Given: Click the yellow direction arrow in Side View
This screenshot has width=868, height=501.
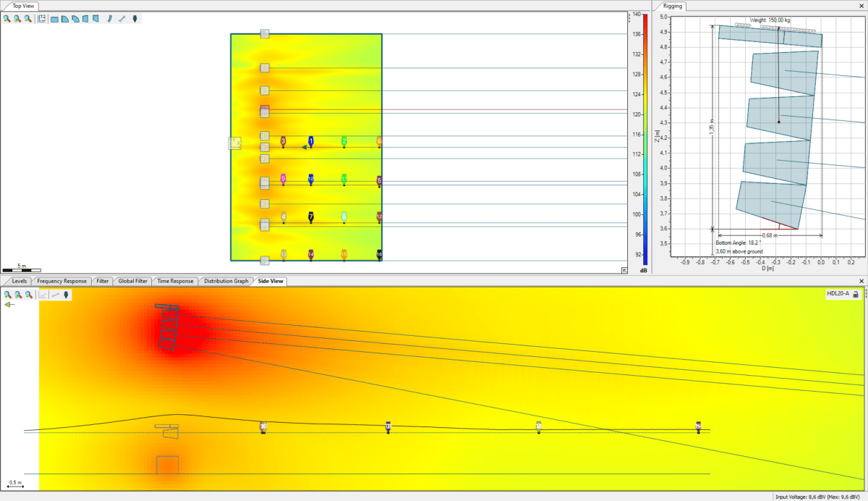Looking at the screenshot, I should click(x=8, y=305).
